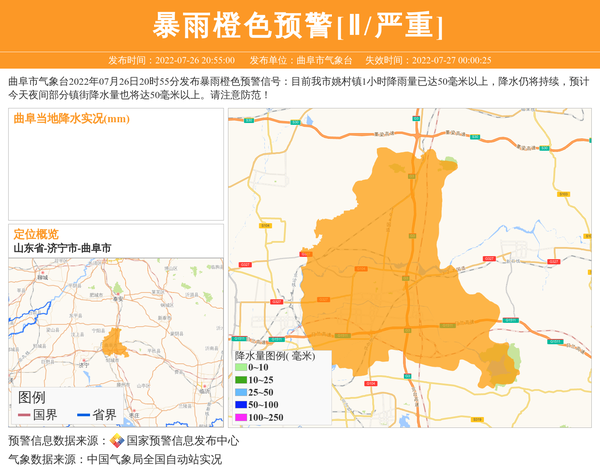Viewport: 600px width, 471px height.
Task: Click the 山东省-济宁市-曲阜市 location label
Action: point(62,248)
